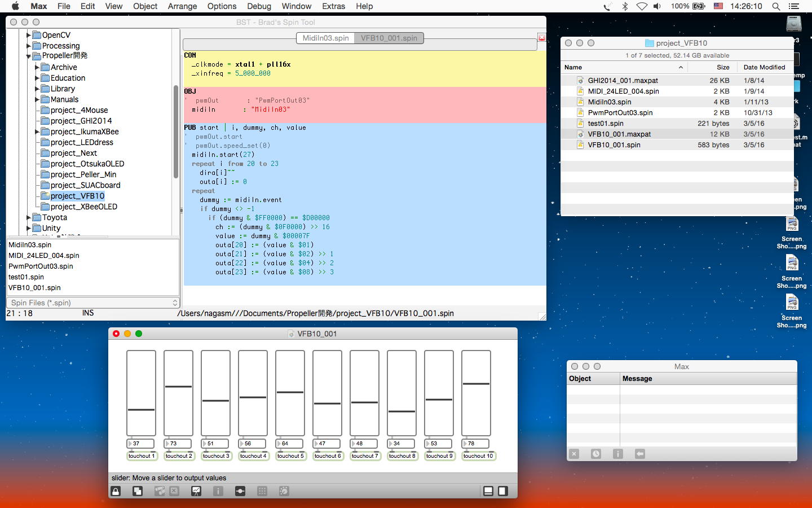Click the slider above touchout 2
The width and height of the screenshot is (812, 508).
(x=178, y=392)
